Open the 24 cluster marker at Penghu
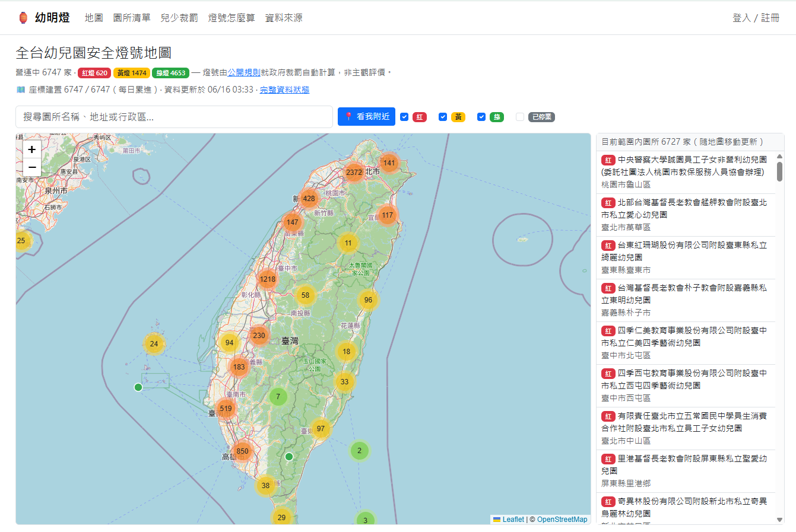The image size is (796, 532). 154,343
